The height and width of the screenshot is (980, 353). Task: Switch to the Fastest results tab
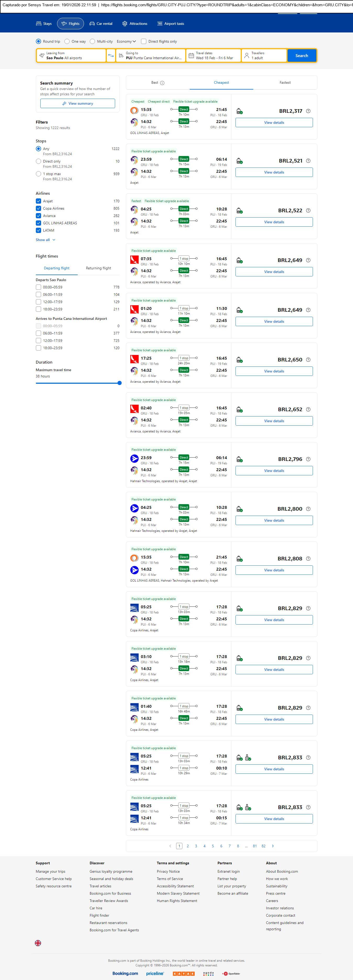(x=285, y=82)
